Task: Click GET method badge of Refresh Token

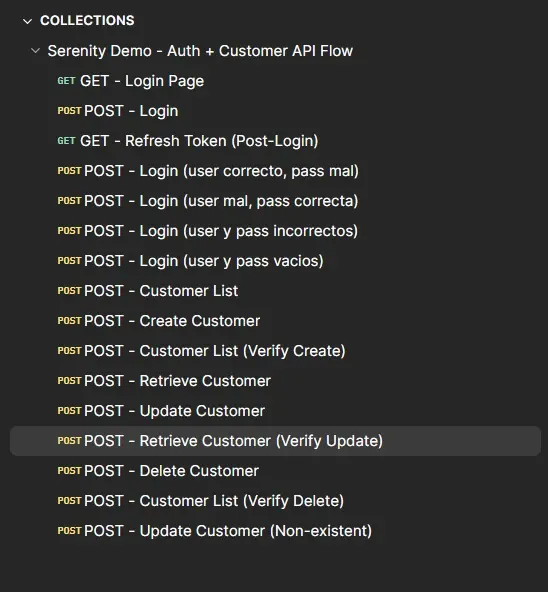Action: tap(66, 141)
